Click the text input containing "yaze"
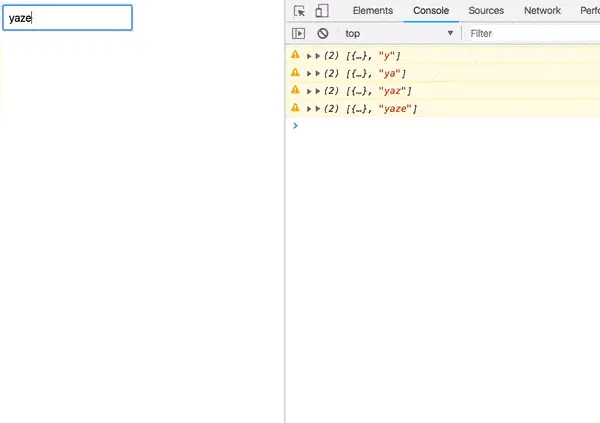 (68, 18)
